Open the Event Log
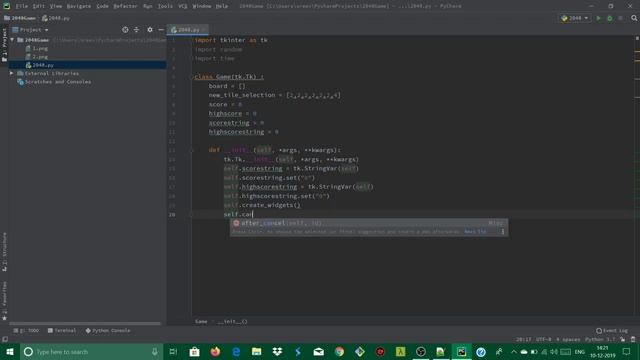 click(x=612, y=331)
